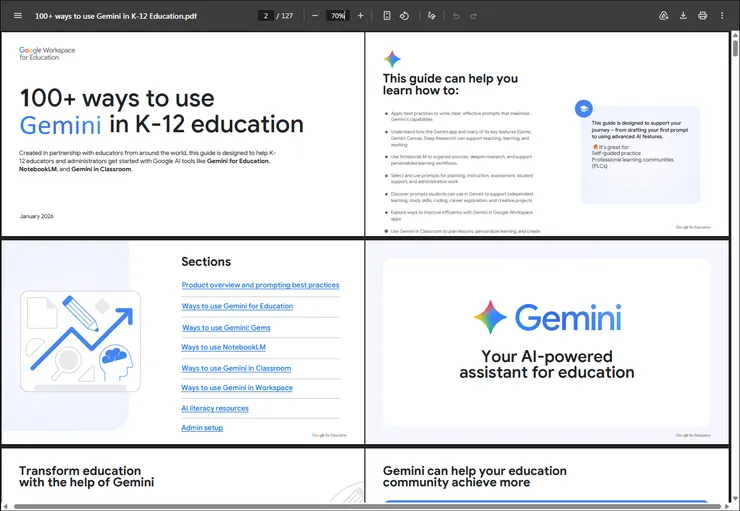Click the PDF file name title
The height and width of the screenshot is (511, 740).
pyautogui.click(x=116, y=16)
